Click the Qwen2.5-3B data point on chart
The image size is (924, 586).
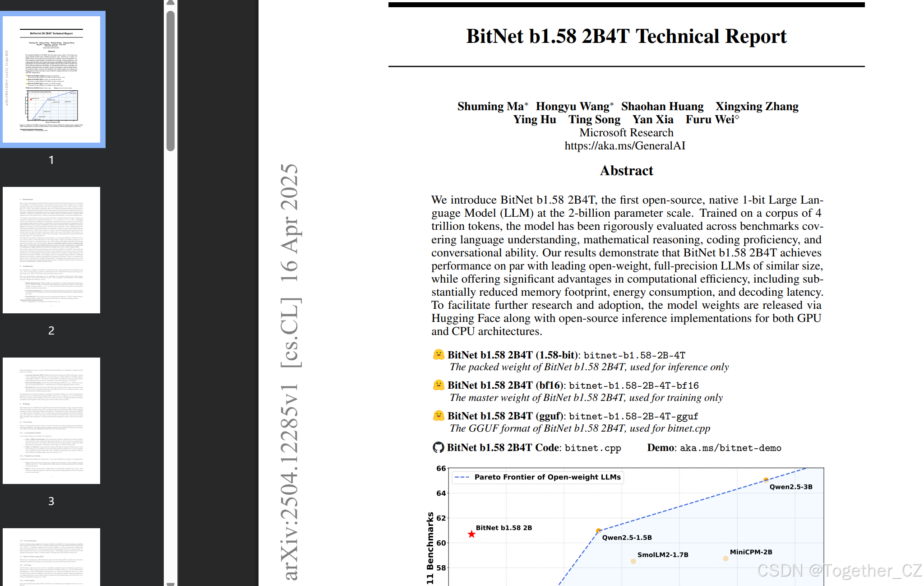(766, 480)
